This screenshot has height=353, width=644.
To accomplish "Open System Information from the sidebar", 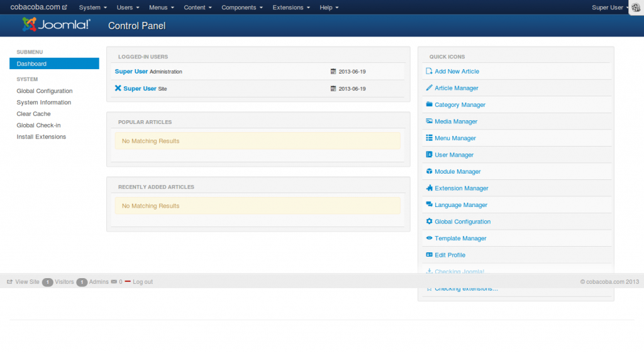I will click(44, 103).
